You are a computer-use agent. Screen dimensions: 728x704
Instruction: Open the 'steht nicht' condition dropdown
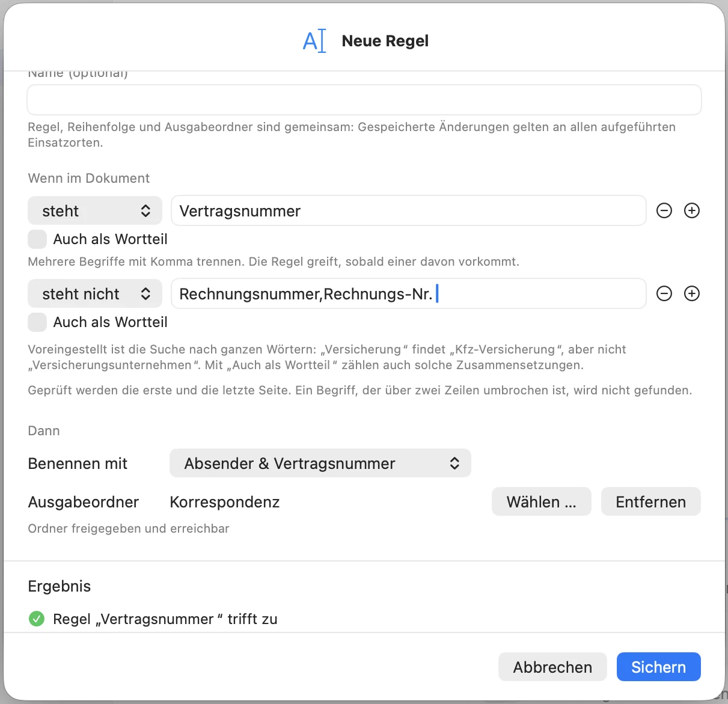tap(95, 294)
